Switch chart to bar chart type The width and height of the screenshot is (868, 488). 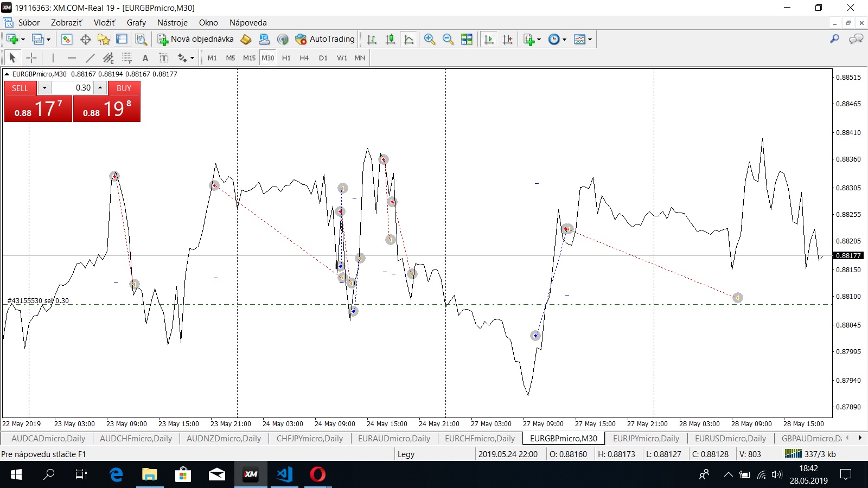coord(372,39)
